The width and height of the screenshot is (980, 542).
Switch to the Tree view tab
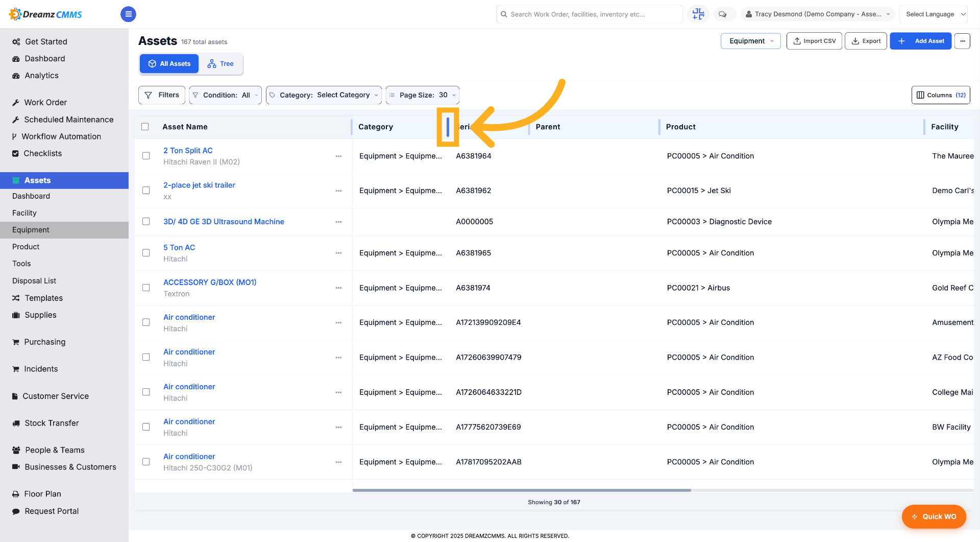pyautogui.click(x=220, y=64)
